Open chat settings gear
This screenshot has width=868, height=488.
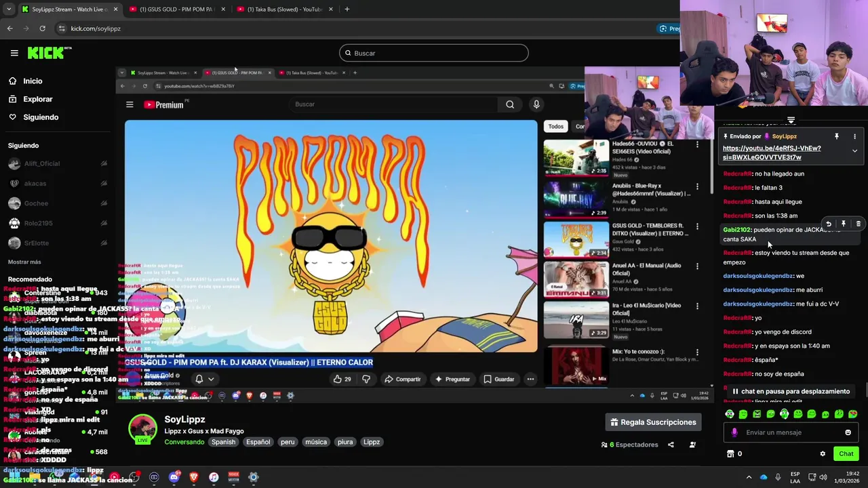tap(823, 453)
